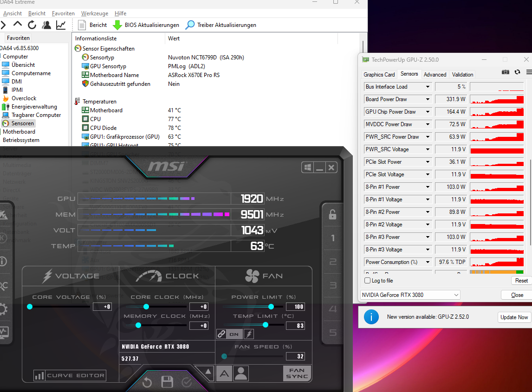The height and width of the screenshot is (392, 532).
Task: Select Afterburner profile slot 2
Action: (x=333, y=262)
